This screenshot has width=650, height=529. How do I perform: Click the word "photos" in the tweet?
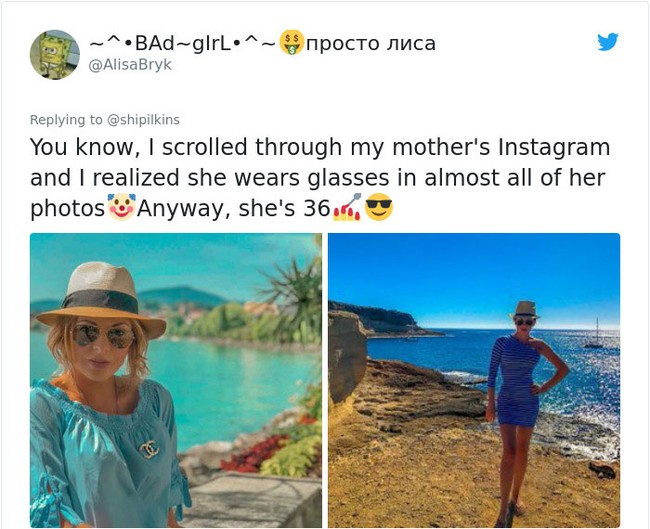(x=67, y=209)
